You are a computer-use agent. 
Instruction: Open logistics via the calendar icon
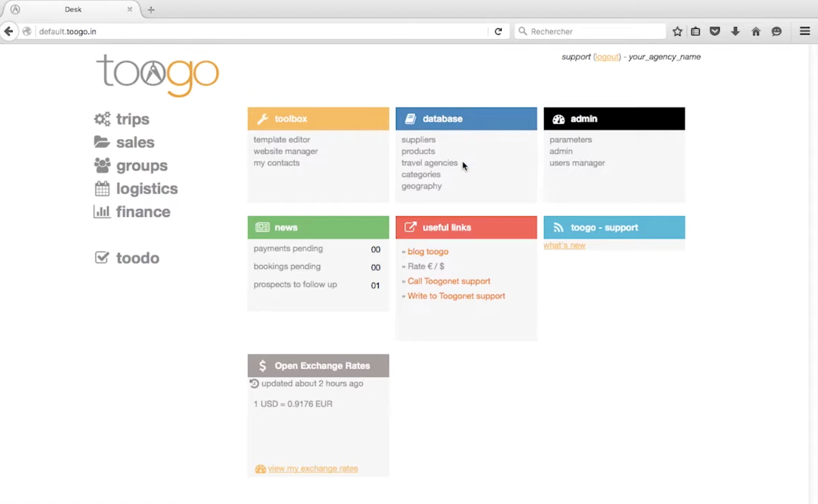(x=102, y=188)
